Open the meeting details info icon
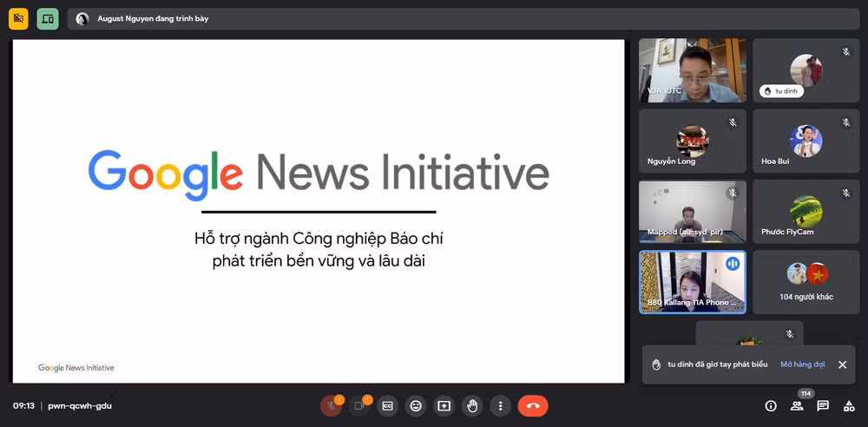The height and width of the screenshot is (427, 868). 771,406
